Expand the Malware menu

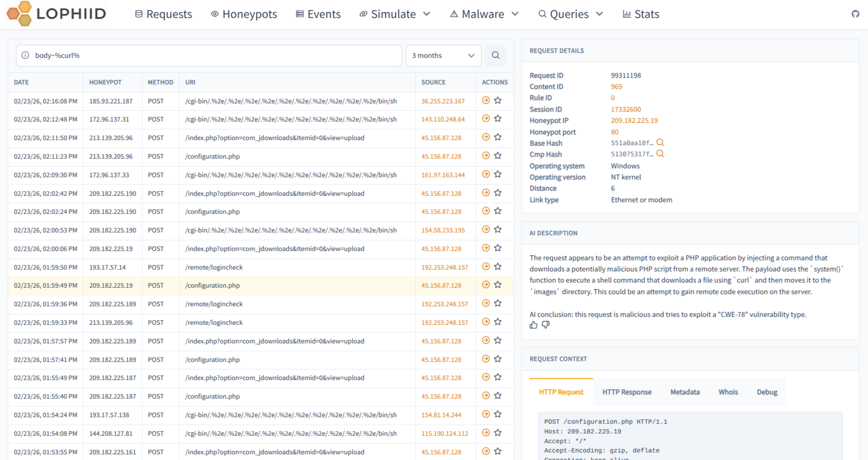484,14
